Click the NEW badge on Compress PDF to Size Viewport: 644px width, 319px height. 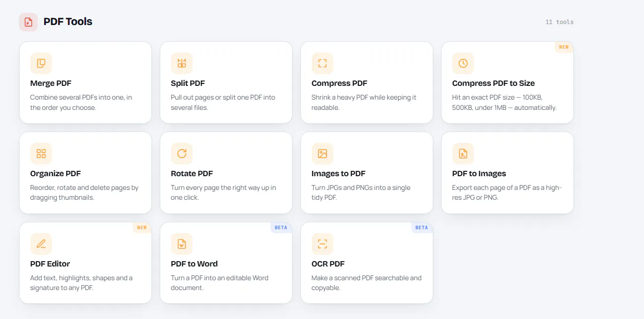pos(564,47)
